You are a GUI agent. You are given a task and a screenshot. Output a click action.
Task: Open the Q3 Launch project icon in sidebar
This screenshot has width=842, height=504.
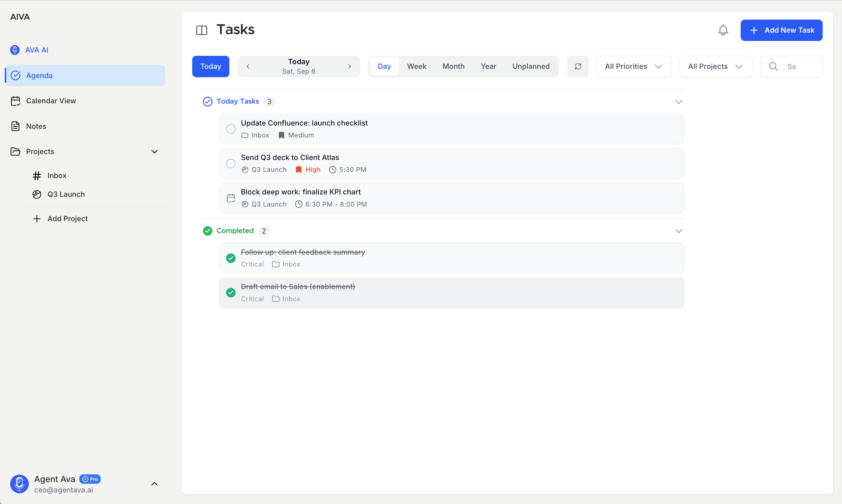coord(37,194)
